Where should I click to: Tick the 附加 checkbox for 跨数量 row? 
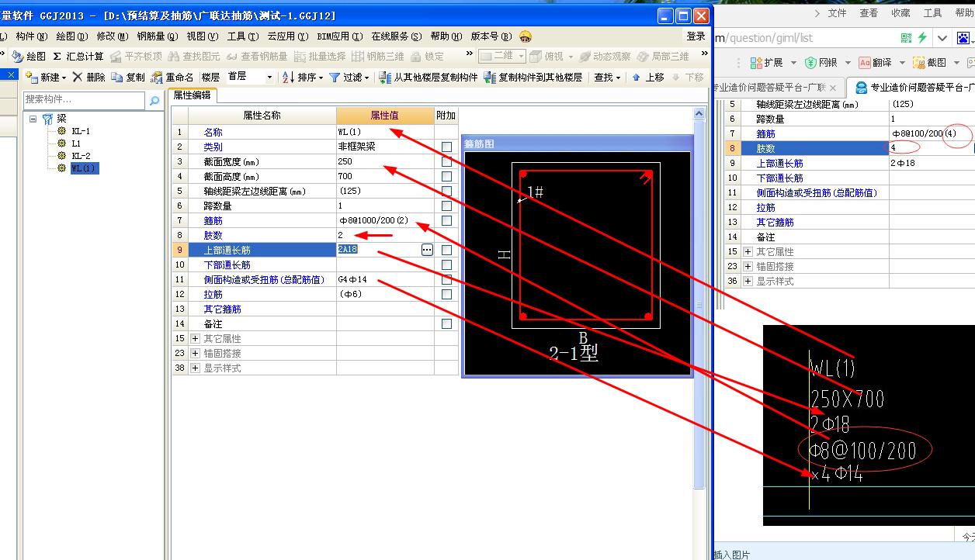pyautogui.click(x=446, y=206)
